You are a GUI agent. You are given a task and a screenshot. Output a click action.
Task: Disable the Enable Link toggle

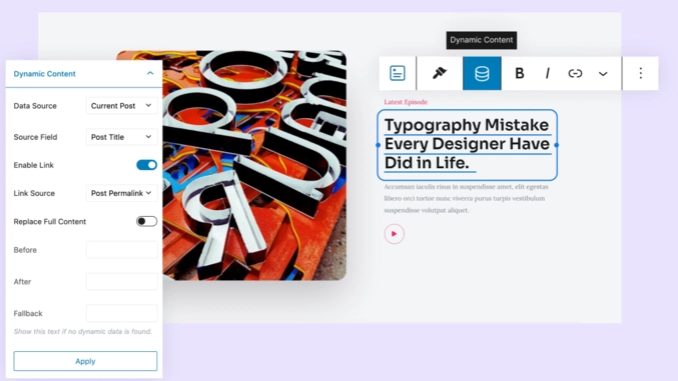point(147,165)
